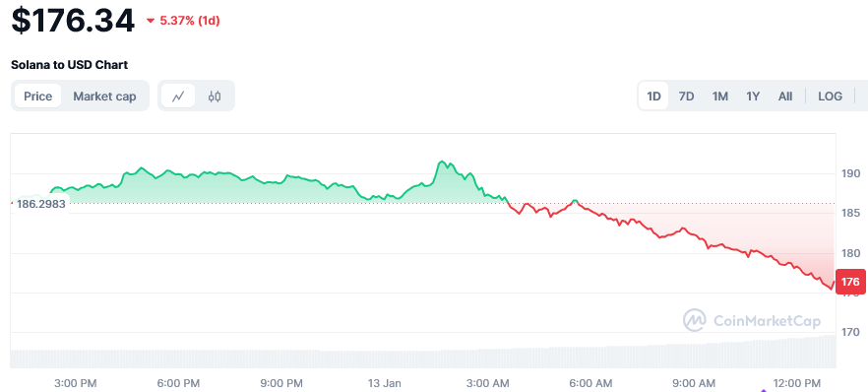This screenshot has height=392, width=868.
Task: Switch to Market cap view
Action: (104, 96)
